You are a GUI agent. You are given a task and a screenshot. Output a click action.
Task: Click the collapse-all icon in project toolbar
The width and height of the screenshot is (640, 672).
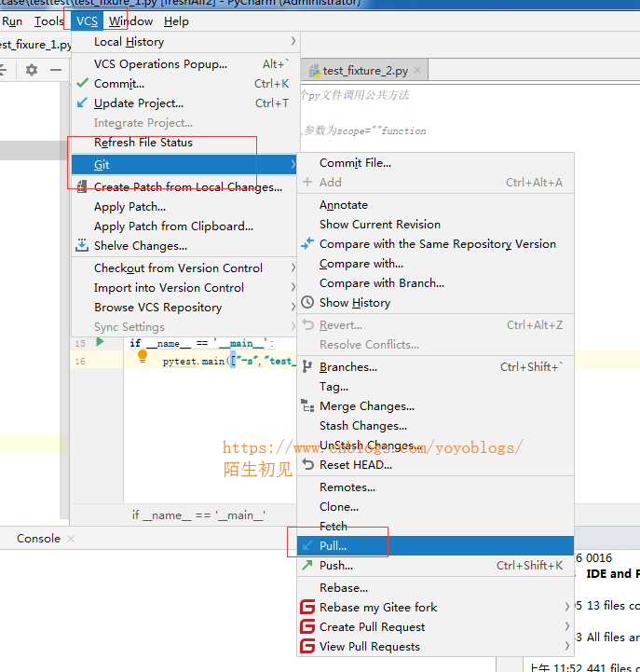4,69
